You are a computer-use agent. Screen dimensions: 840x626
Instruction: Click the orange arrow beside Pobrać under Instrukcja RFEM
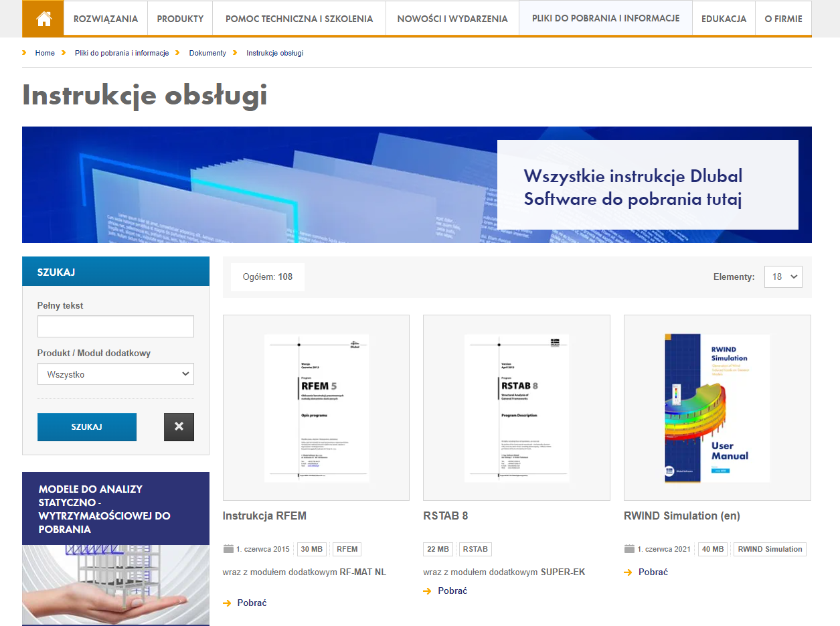pyautogui.click(x=226, y=603)
